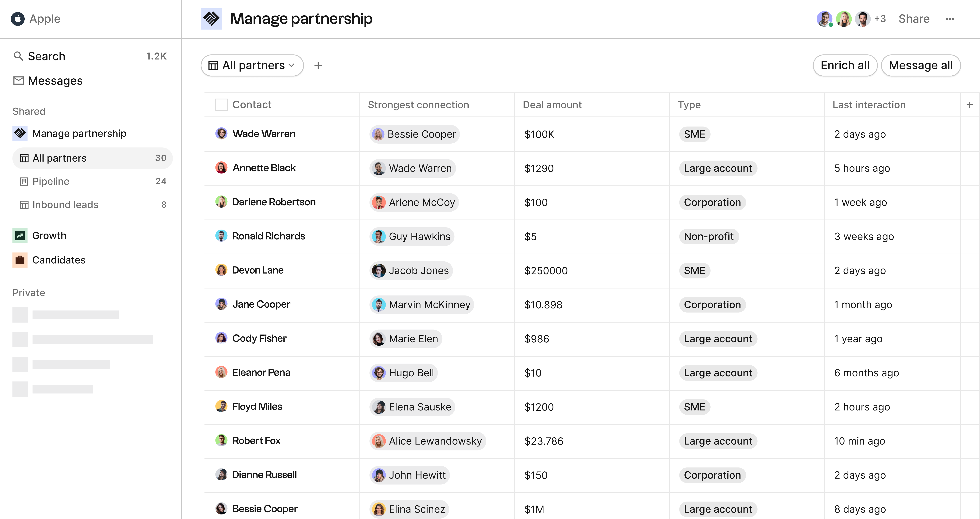Click the Enrich all button
980x519 pixels.
(845, 65)
